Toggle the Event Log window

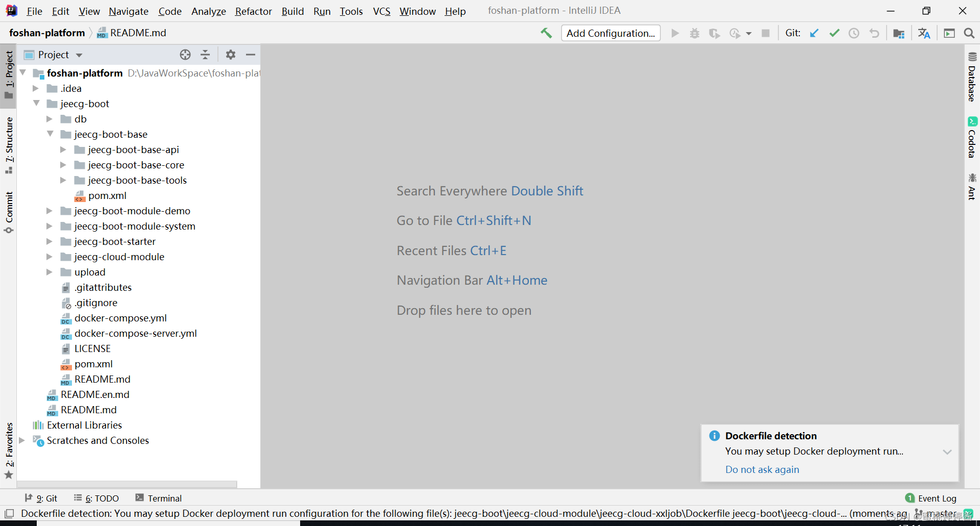pos(931,498)
